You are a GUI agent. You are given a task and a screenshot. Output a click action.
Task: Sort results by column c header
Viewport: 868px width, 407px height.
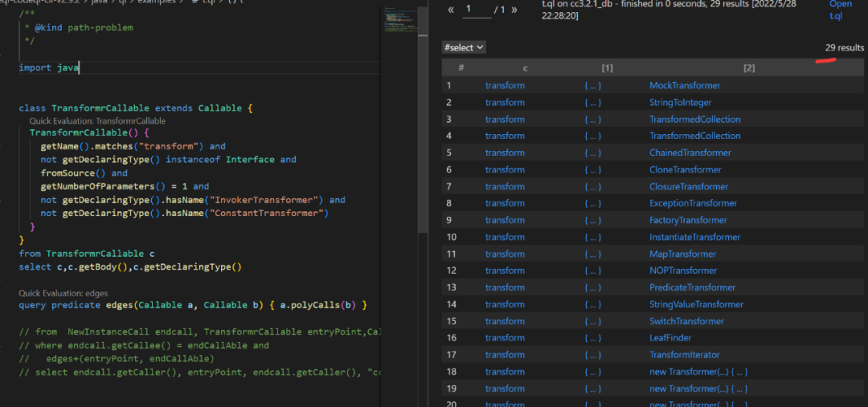click(525, 68)
